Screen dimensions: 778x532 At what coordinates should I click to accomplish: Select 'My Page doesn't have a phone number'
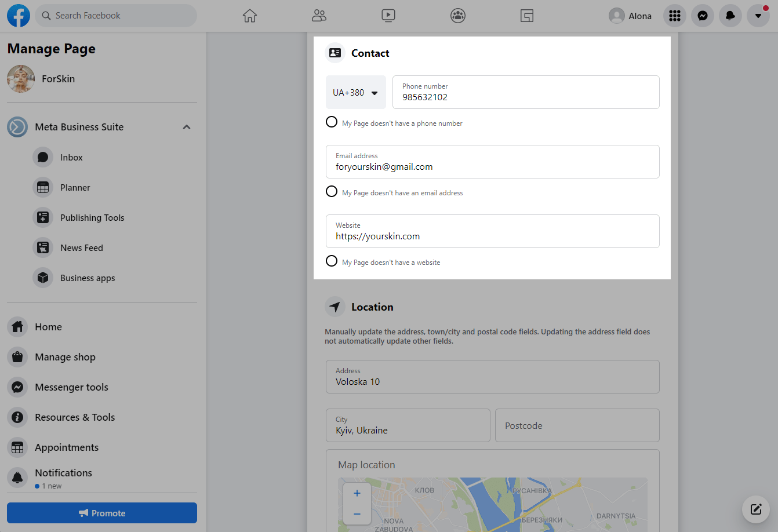[332, 122]
